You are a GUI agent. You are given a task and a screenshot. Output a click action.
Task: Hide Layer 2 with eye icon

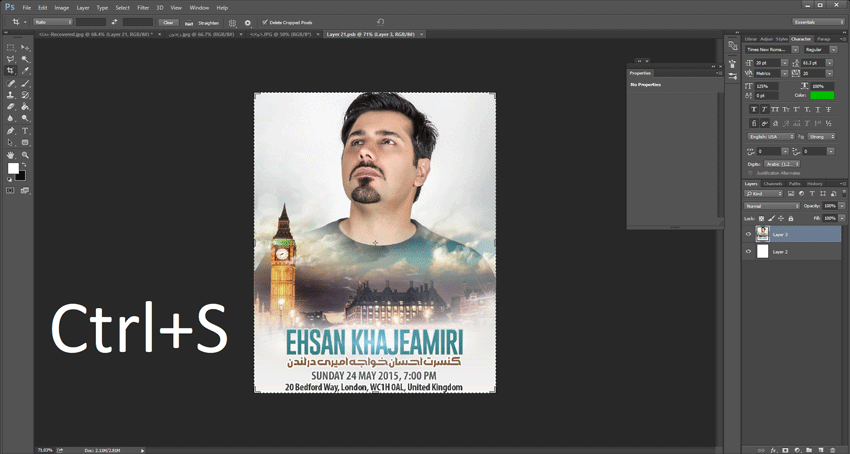click(x=749, y=252)
